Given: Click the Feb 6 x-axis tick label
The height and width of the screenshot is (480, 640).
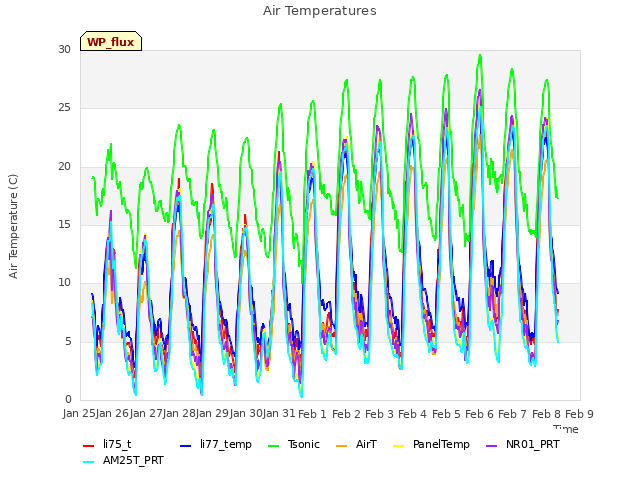Looking at the screenshot, I should pos(479,414).
